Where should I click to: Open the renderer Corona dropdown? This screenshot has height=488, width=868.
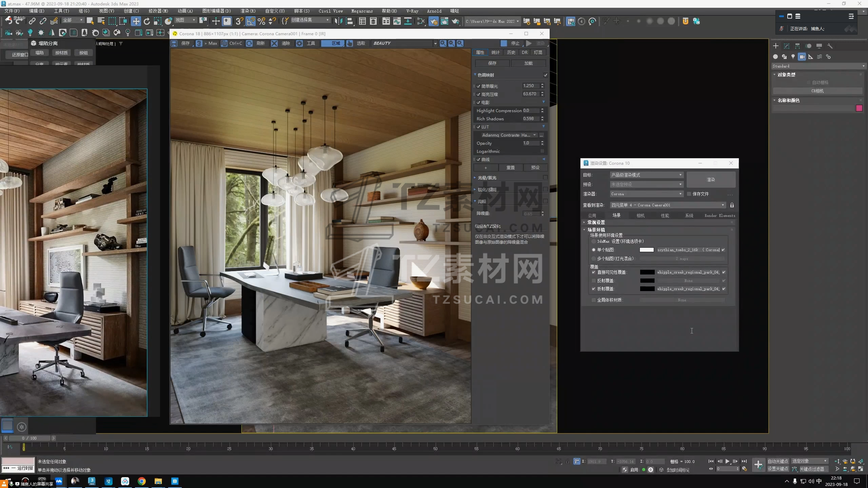tap(646, 194)
